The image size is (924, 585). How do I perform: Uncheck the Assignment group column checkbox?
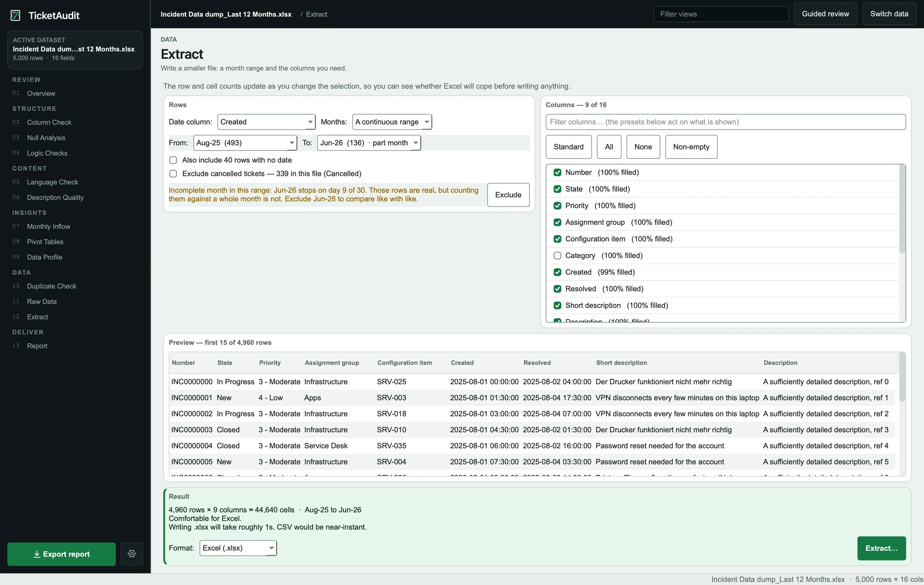point(557,223)
